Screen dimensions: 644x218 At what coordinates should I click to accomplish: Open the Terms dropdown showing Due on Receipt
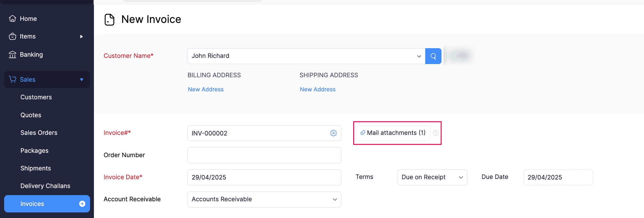461,177
